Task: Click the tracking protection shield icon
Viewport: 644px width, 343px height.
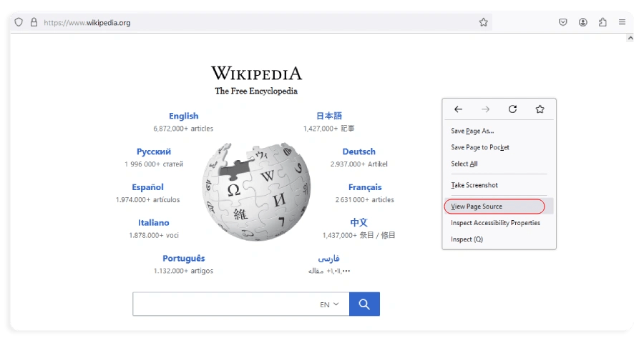Action: point(19,22)
